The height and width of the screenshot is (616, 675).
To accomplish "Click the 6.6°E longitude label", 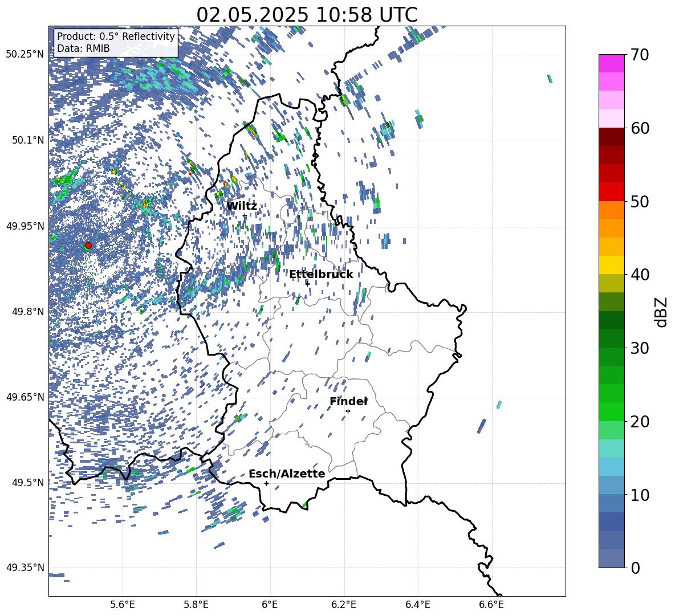I will (x=491, y=605).
